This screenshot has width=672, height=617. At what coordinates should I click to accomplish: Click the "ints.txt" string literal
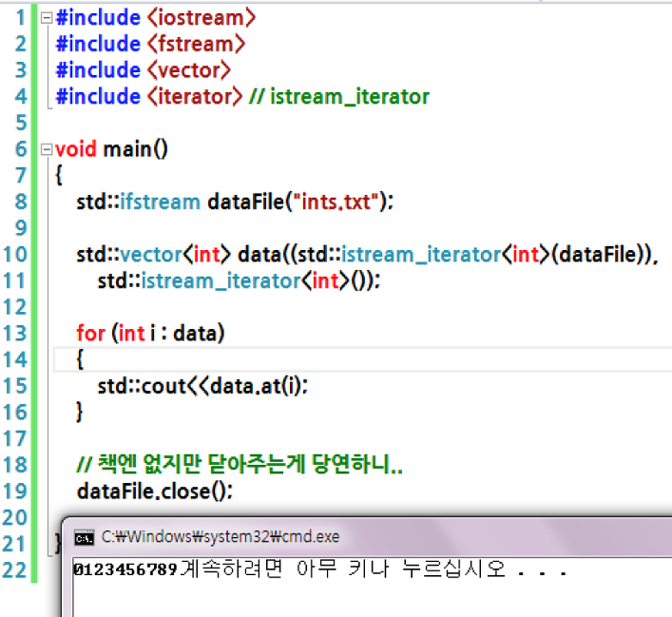[x=336, y=202]
